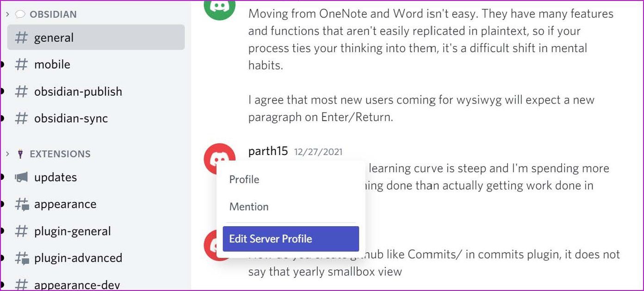Click the hash icon beside mobile channel
This screenshot has height=291, width=644.
point(21,64)
